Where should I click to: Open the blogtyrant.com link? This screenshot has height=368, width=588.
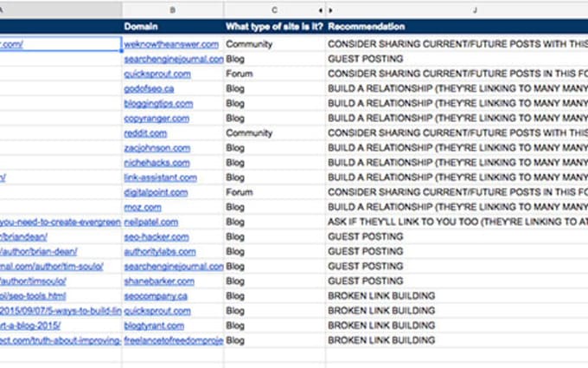click(x=154, y=326)
